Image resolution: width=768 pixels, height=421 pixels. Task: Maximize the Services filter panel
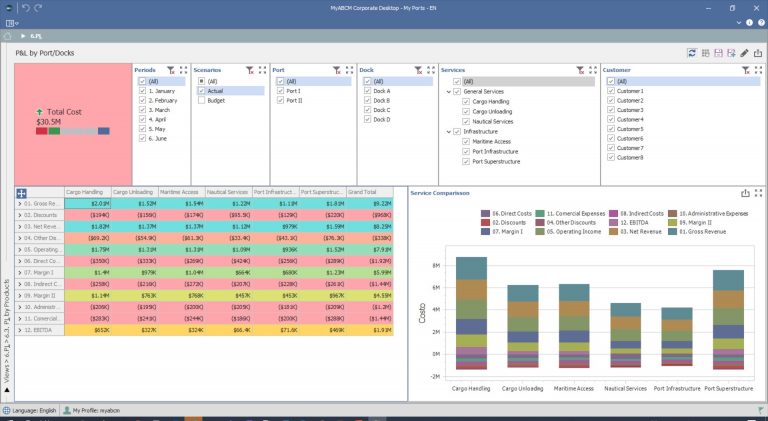[594, 70]
